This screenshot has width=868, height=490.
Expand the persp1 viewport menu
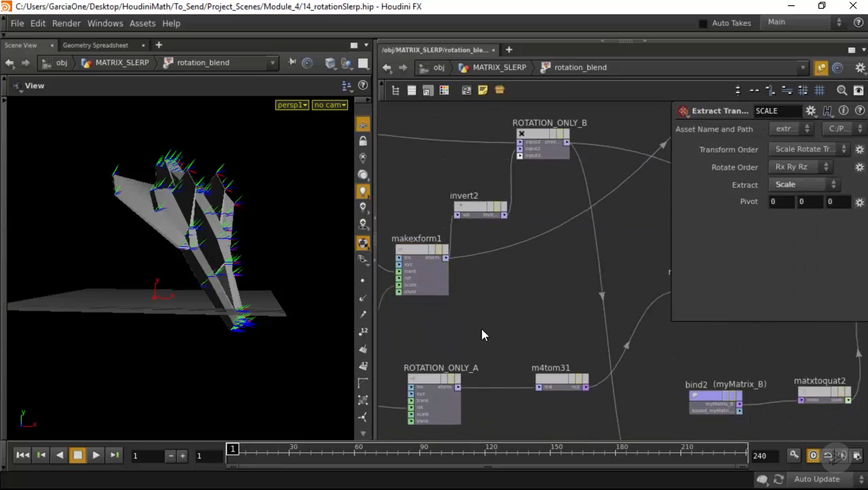pos(292,105)
